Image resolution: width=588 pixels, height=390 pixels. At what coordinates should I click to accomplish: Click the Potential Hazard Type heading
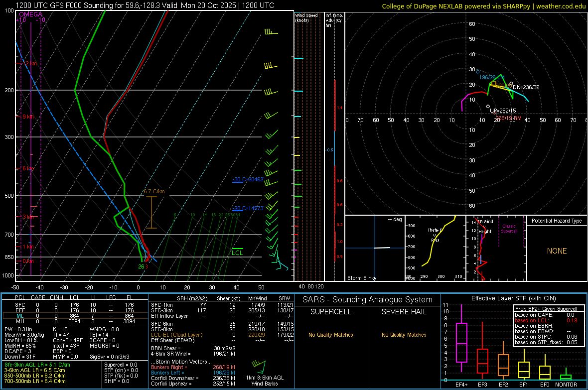(557, 221)
